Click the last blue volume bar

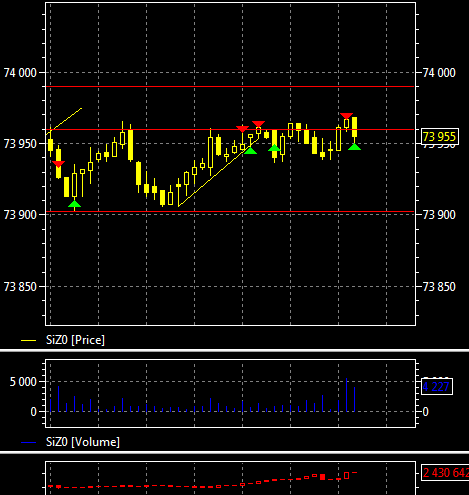[355, 399]
